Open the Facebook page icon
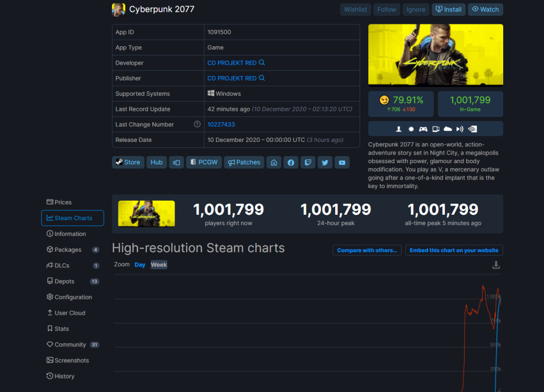Image resolution: width=544 pixels, height=392 pixels. (290, 162)
